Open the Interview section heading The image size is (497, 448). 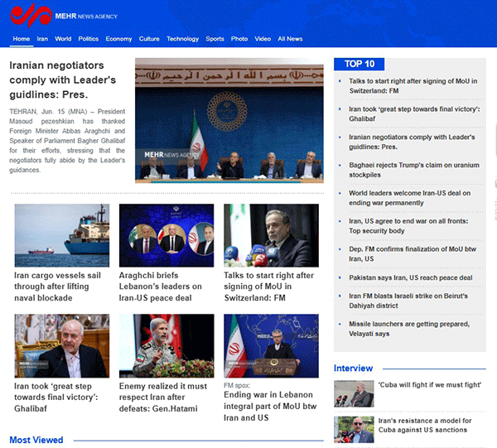pyautogui.click(x=353, y=369)
